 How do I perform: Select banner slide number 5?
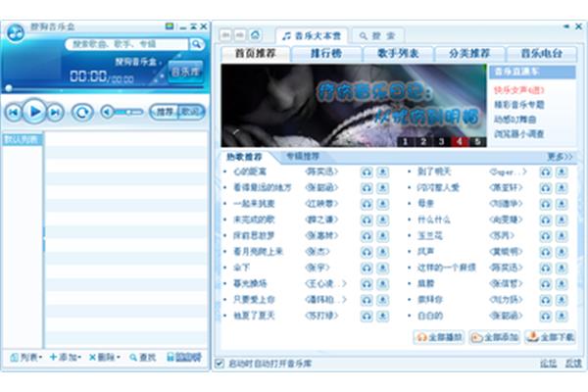pos(477,141)
